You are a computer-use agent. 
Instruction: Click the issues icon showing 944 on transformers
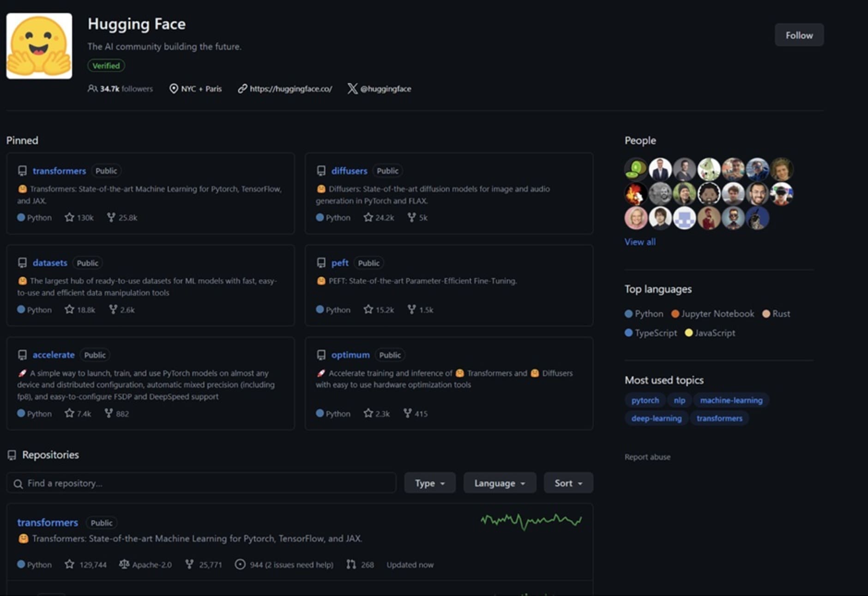(241, 564)
